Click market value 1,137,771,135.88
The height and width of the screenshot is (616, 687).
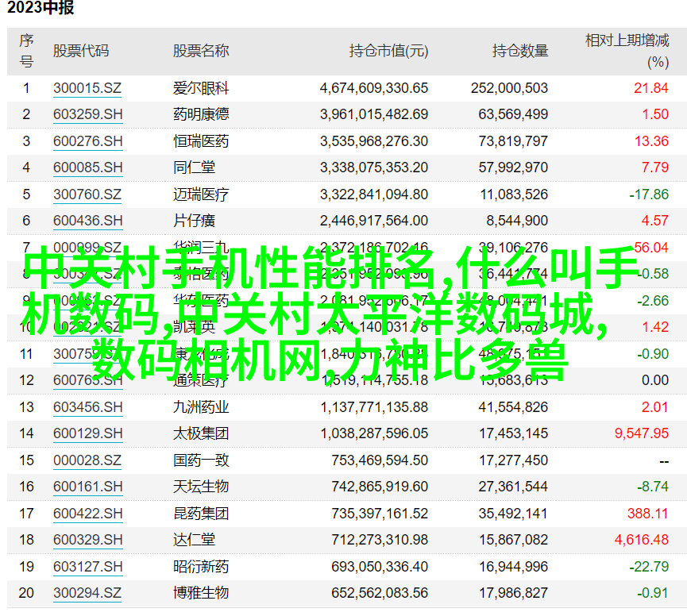pyautogui.click(x=374, y=407)
